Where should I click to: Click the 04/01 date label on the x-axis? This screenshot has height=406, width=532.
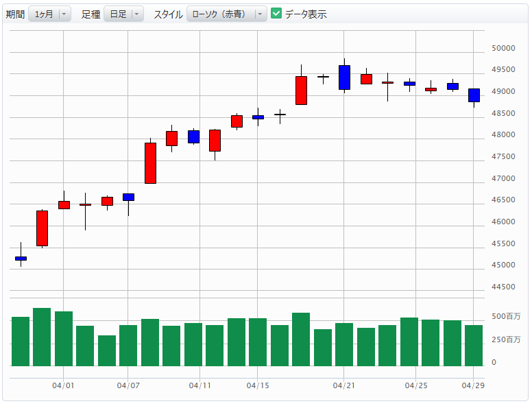click(x=63, y=386)
